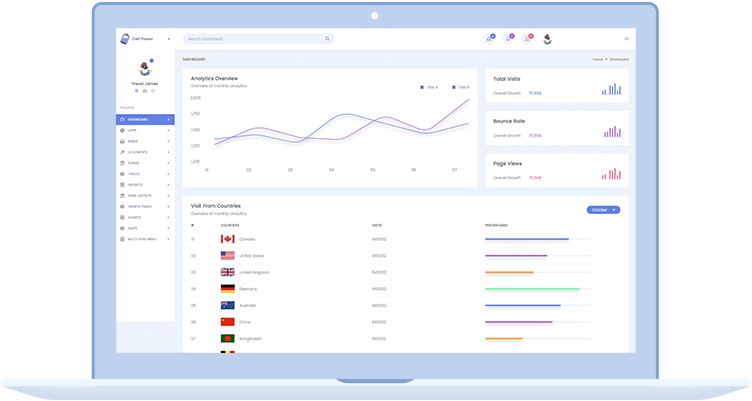
Task: Click the Canada flag icon
Action: coord(227,239)
